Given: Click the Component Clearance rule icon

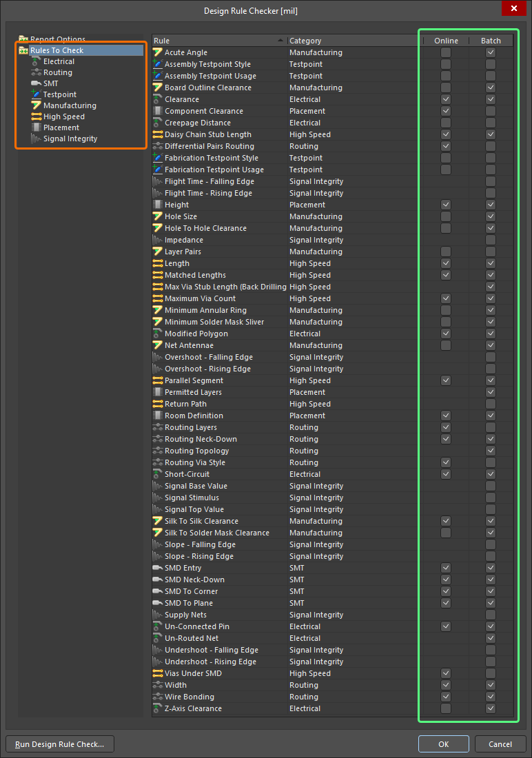Looking at the screenshot, I should pos(158,111).
